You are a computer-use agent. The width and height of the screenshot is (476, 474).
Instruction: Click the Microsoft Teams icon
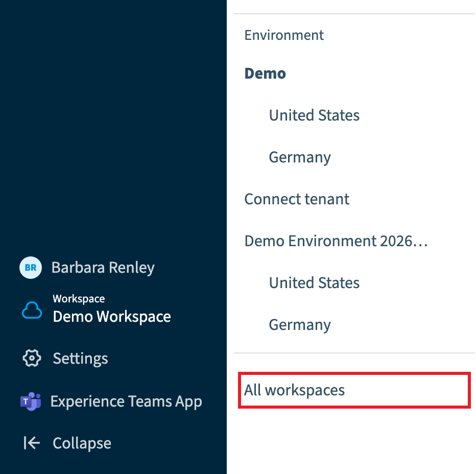[x=31, y=401]
